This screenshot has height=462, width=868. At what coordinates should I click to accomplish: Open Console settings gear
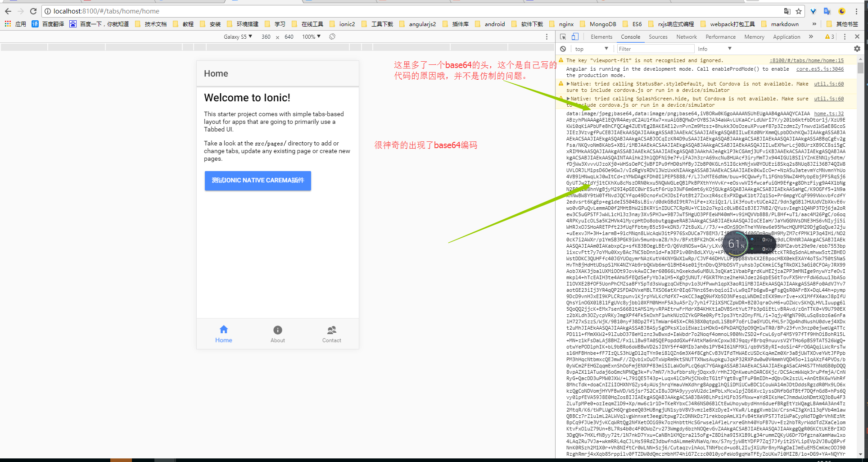857,49
